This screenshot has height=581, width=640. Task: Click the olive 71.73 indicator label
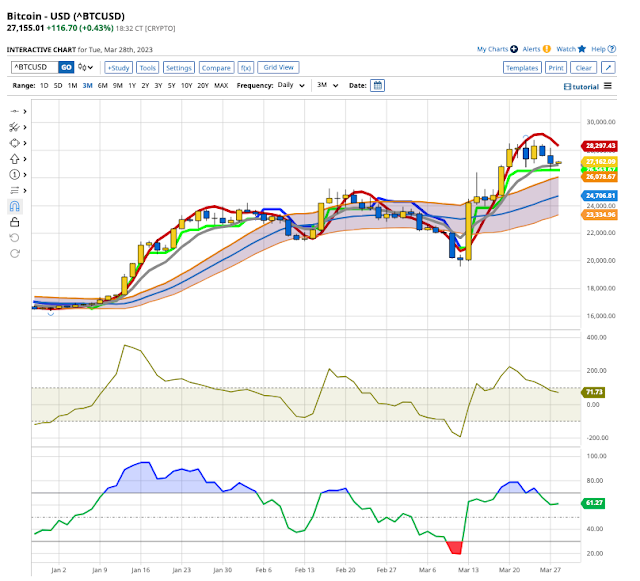click(x=593, y=392)
